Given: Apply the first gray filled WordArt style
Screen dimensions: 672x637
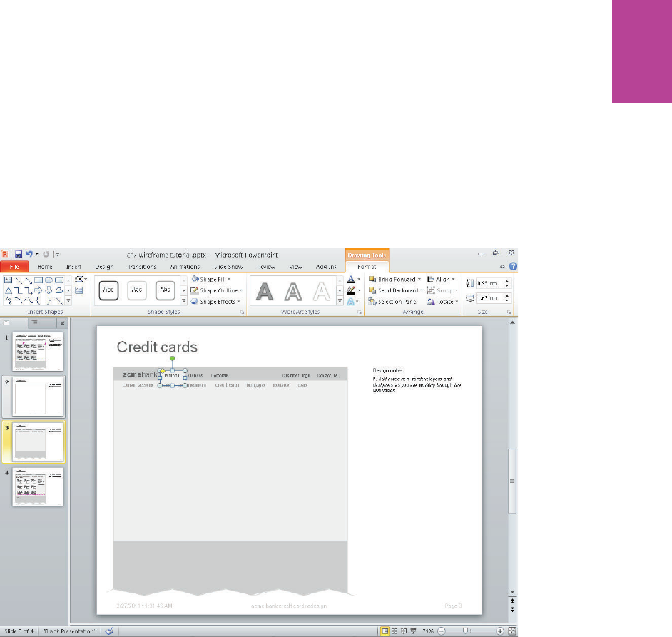Looking at the screenshot, I should coord(265,292).
